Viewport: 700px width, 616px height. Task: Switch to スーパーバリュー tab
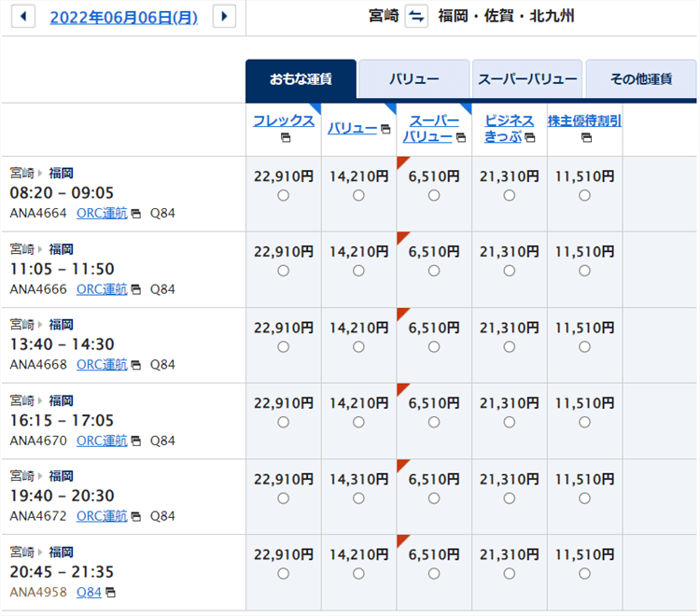526,79
